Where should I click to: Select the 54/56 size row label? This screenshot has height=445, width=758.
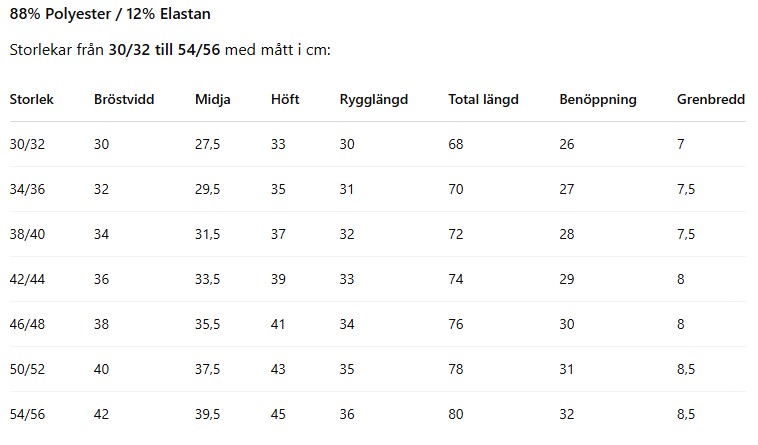28,414
